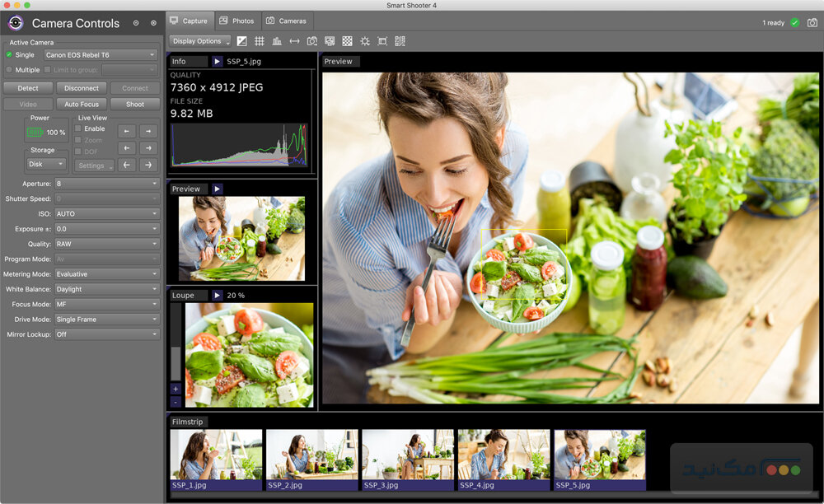824x504 pixels.
Task: Click the Auto Focus button
Action: click(x=82, y=105)
